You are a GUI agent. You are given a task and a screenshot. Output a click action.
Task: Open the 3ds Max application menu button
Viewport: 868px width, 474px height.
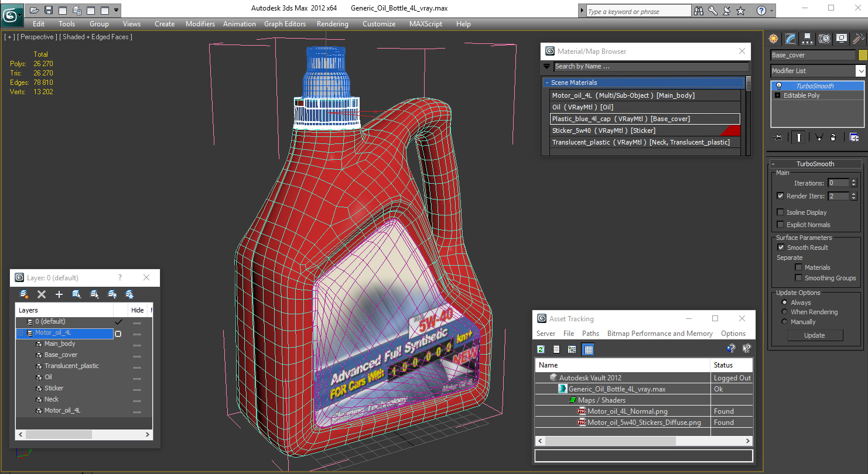click(12, 15)
